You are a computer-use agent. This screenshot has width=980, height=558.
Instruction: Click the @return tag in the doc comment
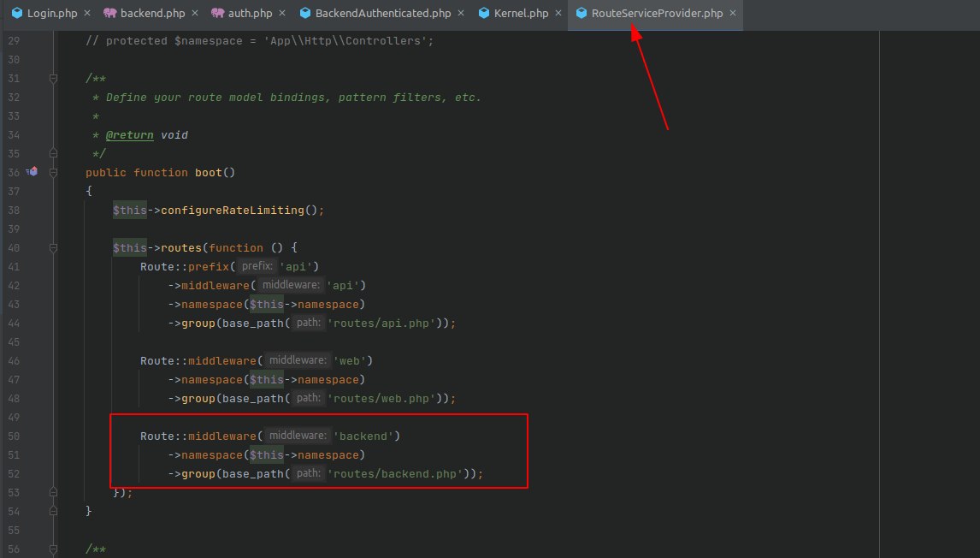129,135
